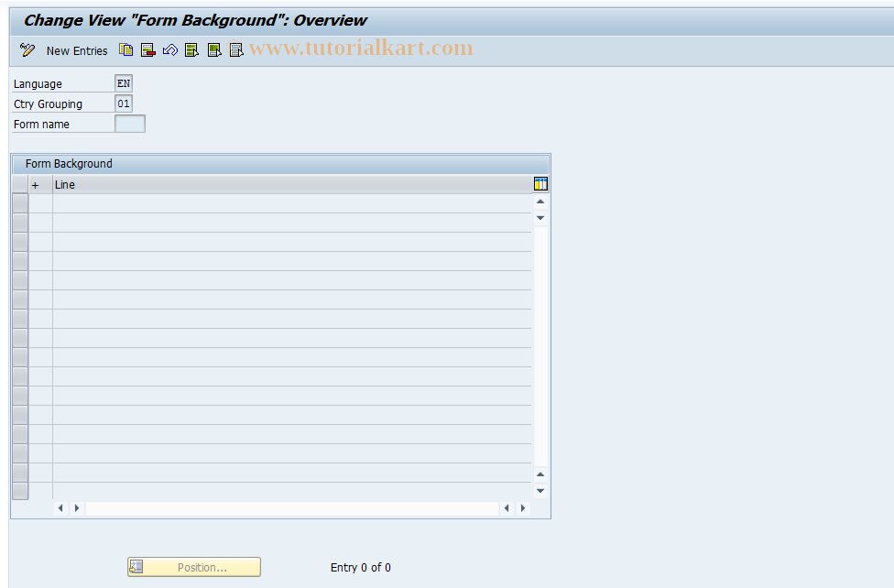The image size is (894, 588).
Task: Click the Position... button
Action: tap(194, 567)
